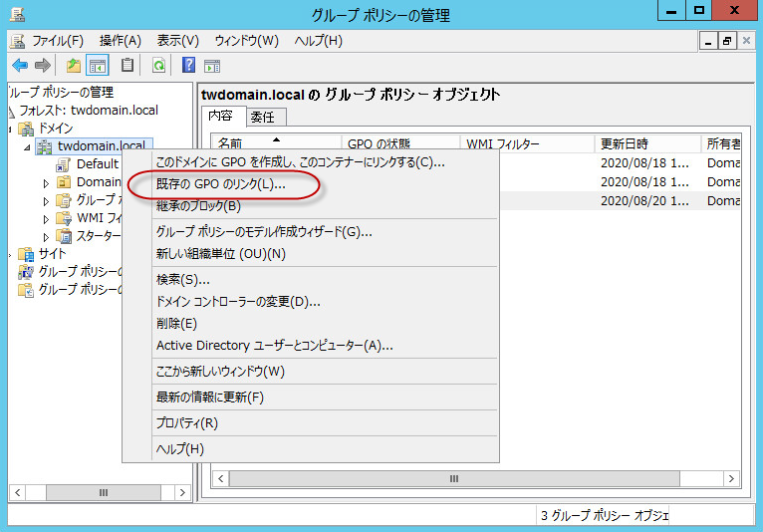
Task: Switch to the 委任 tab
Action: [x=261, y=117]
